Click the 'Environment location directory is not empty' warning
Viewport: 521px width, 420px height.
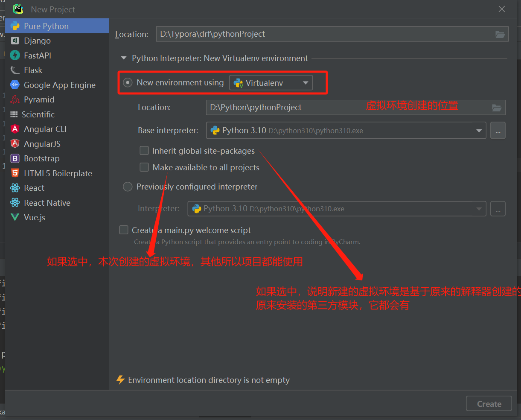pyautogui.click(x=209, y=380)
